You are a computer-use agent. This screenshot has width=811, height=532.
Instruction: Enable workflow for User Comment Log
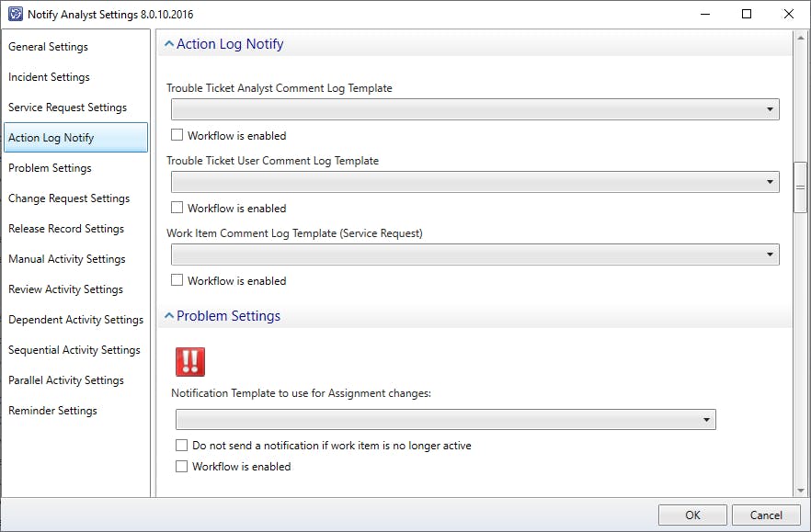pyautogui.click(x=177, y=209)
